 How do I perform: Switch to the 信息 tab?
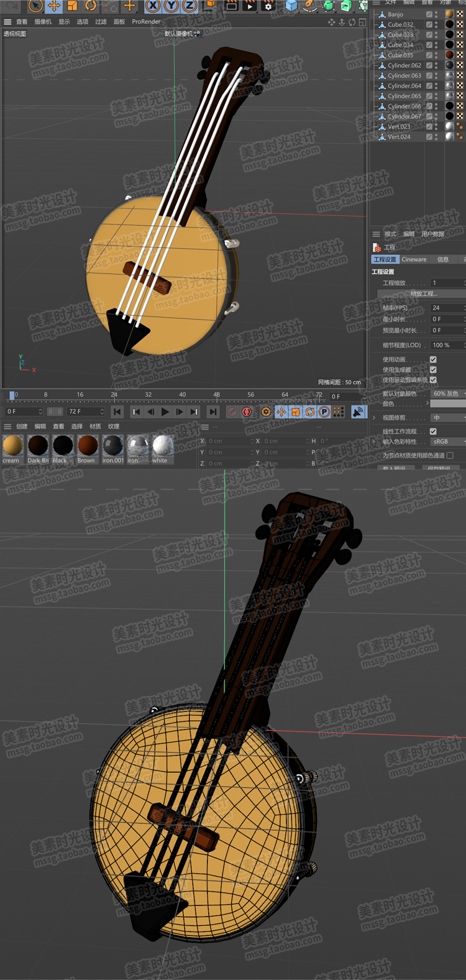point(443,259)
